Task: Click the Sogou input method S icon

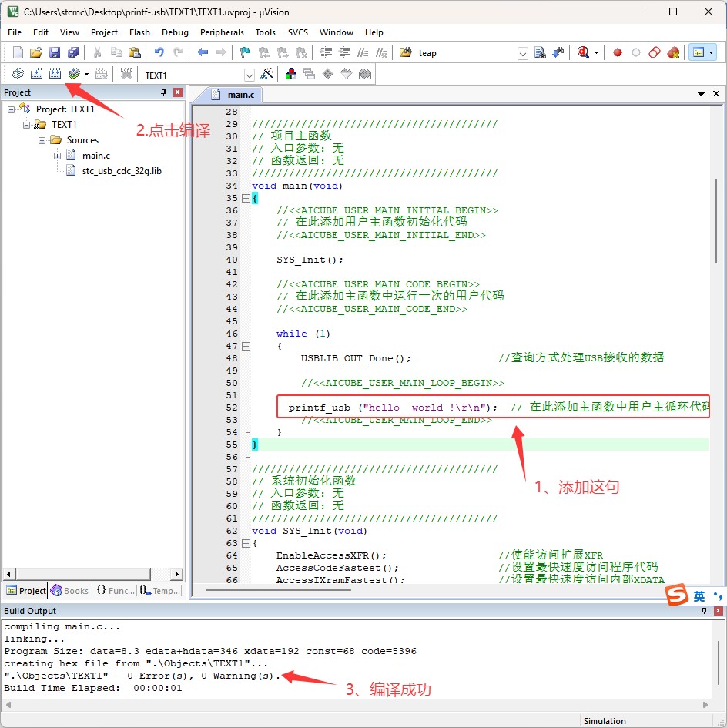Action: (676, 595)
